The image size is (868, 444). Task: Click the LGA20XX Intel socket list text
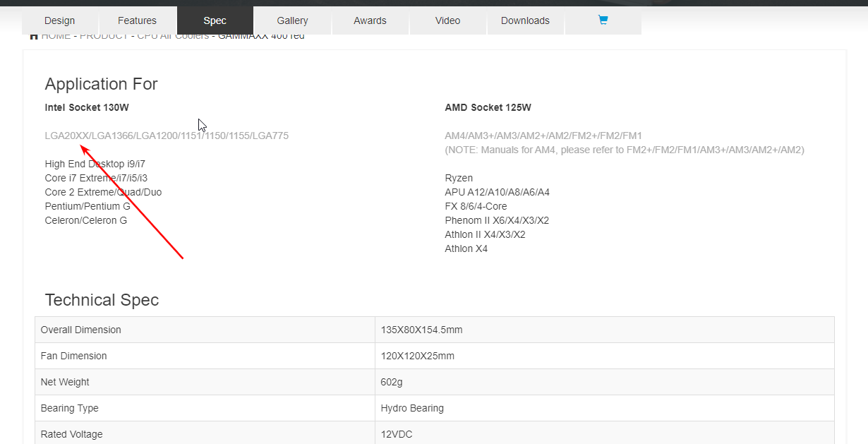[x=167, y=136]
